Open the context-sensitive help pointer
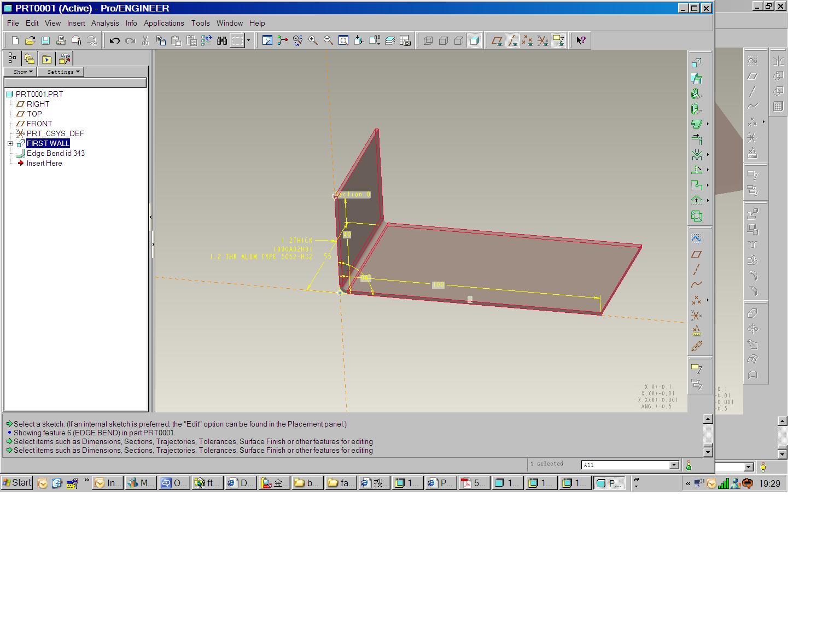 [x=581, y=40]
